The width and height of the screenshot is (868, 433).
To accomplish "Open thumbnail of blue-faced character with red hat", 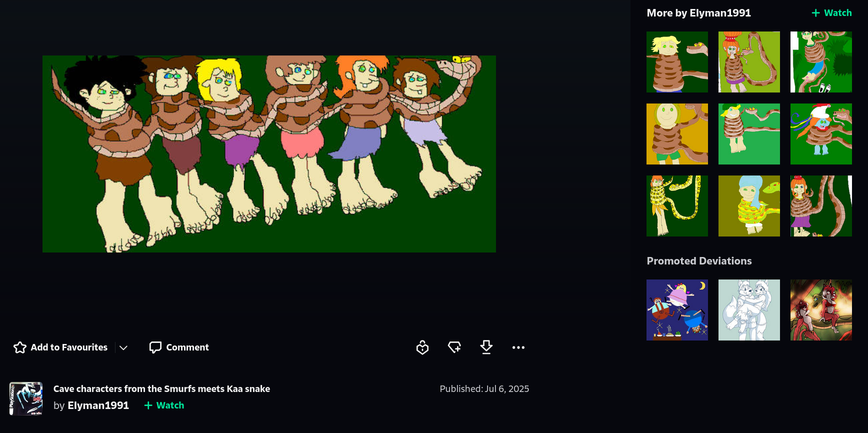I will point(821,134).
